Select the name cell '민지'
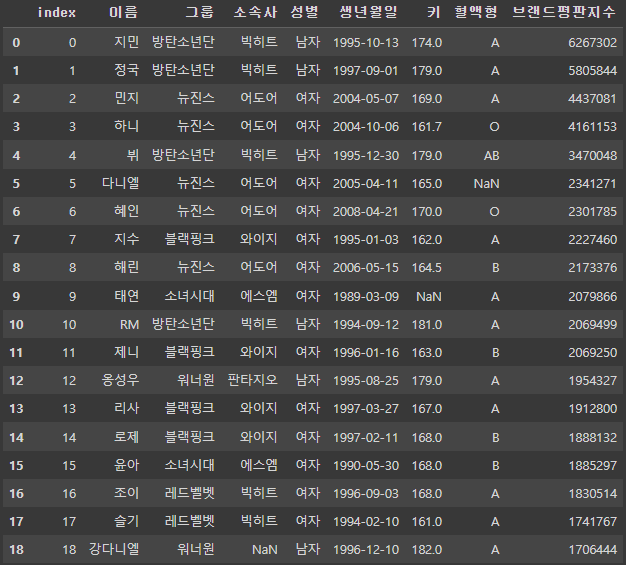The width and height of the screenshot is (626, 565). [127, 98]
